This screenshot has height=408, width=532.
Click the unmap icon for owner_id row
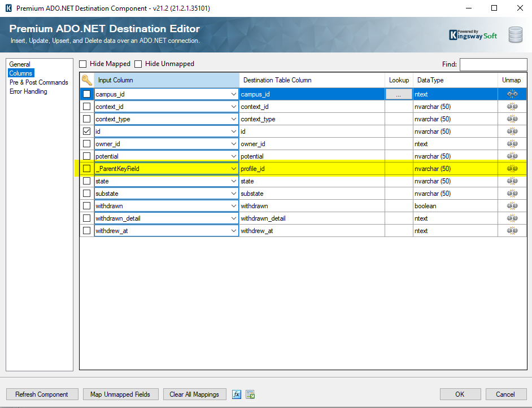pos(512,144)
